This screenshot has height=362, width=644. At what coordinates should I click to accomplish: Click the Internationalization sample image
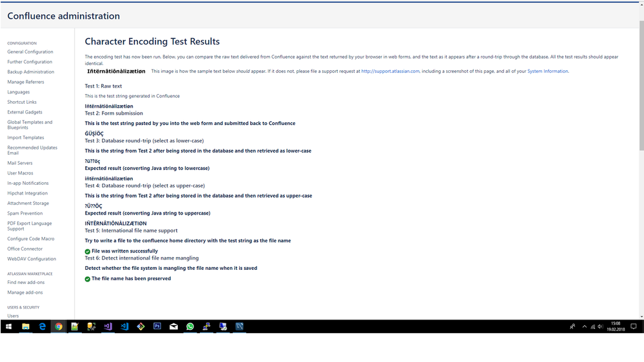(x=116, y=71)
